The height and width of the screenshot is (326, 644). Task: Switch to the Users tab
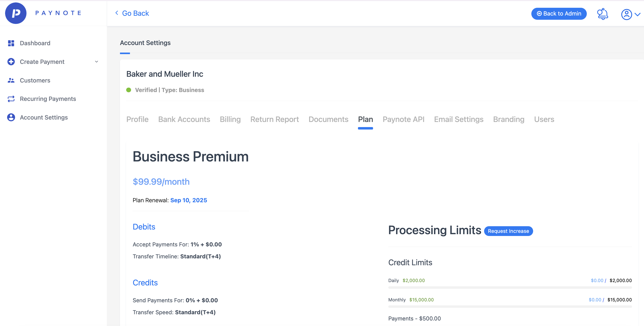click(544, 120)
